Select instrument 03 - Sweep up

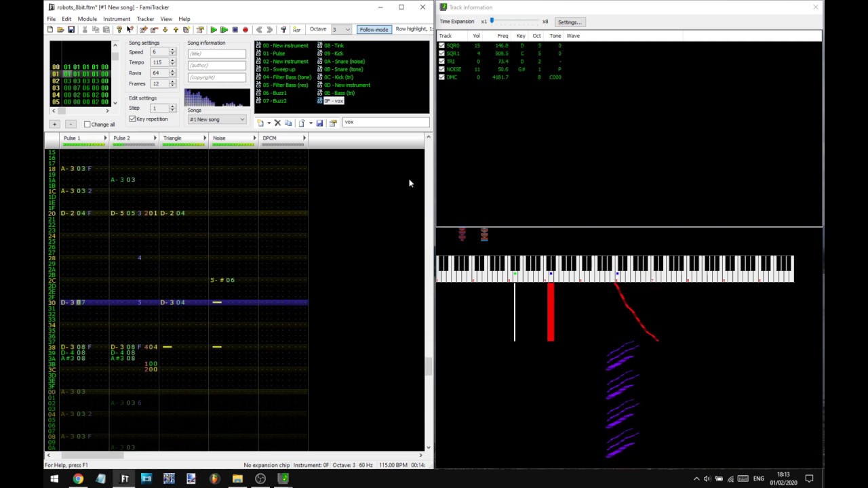point(279,69)
